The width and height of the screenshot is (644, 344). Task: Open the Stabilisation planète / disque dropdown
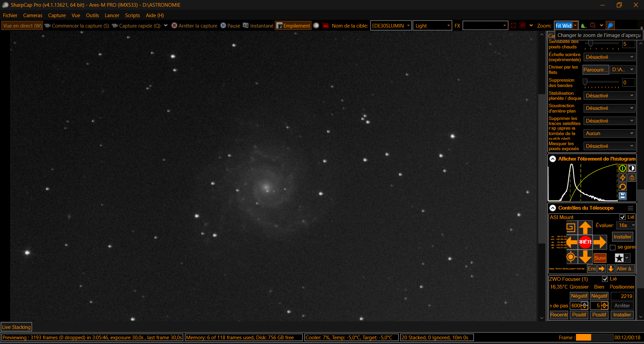[609, 96]
